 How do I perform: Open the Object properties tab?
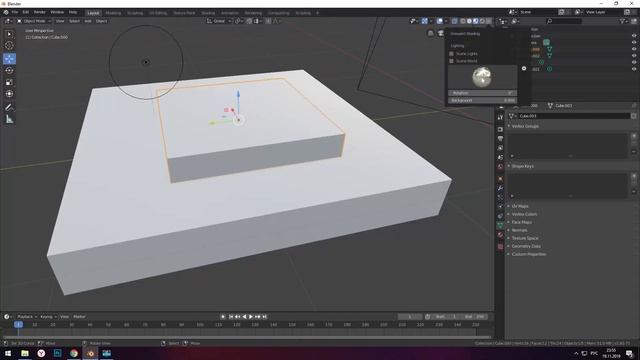click(x=500, y=179)
